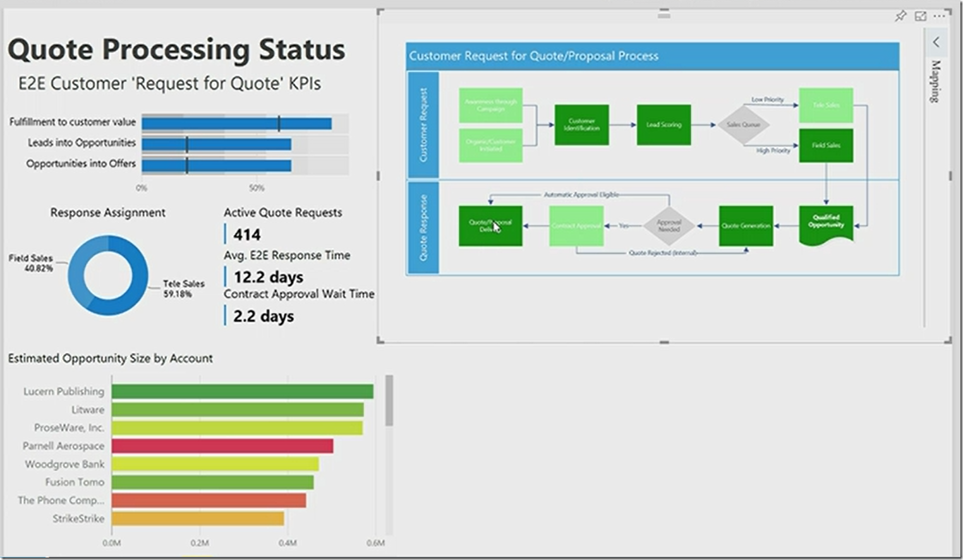Click the 12.2 days response time value
Screen dimensions: 963x560
(269, 277)
